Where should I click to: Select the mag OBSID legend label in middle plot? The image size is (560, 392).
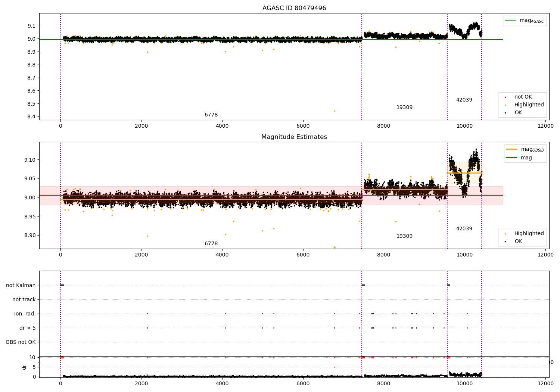[x=532, y=149]
